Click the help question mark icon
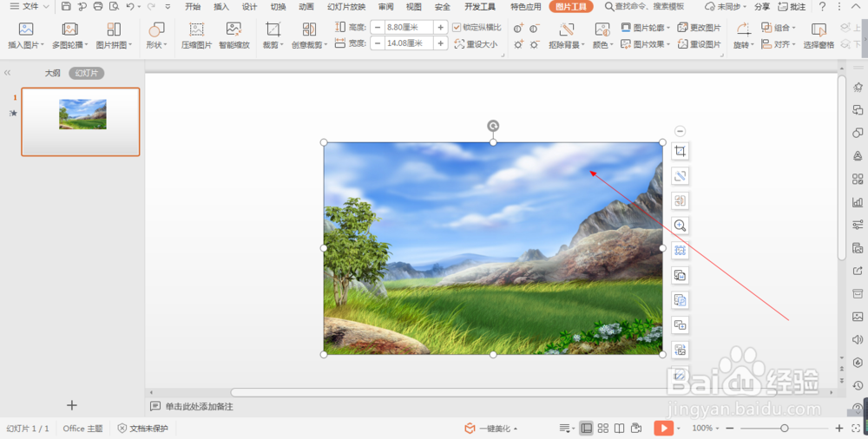The width and height of the screenshot is (868, 439). pyautogui.click(x=822, y=7)
